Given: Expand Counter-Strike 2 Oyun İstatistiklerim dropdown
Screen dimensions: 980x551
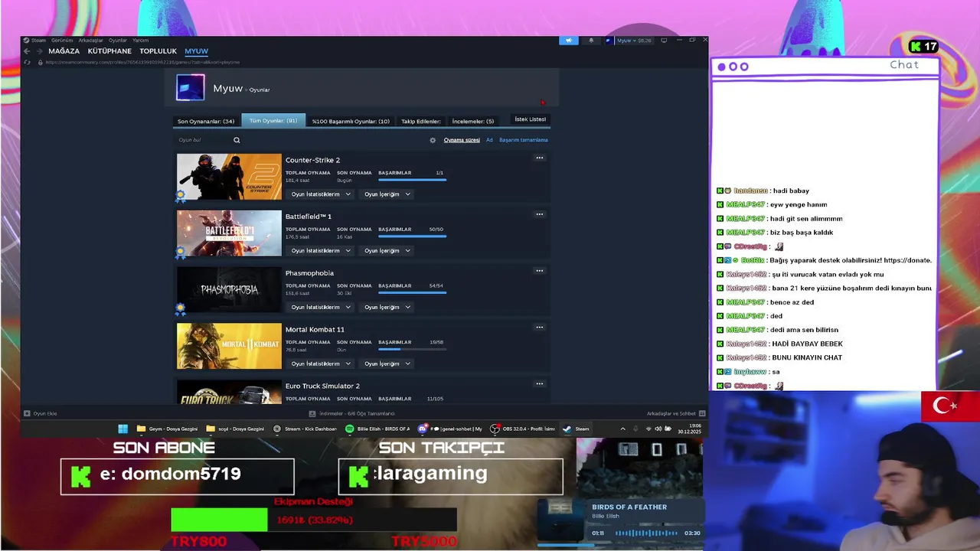Looking at the screenshot, I should pyautogui.click(x=321, y=194).
